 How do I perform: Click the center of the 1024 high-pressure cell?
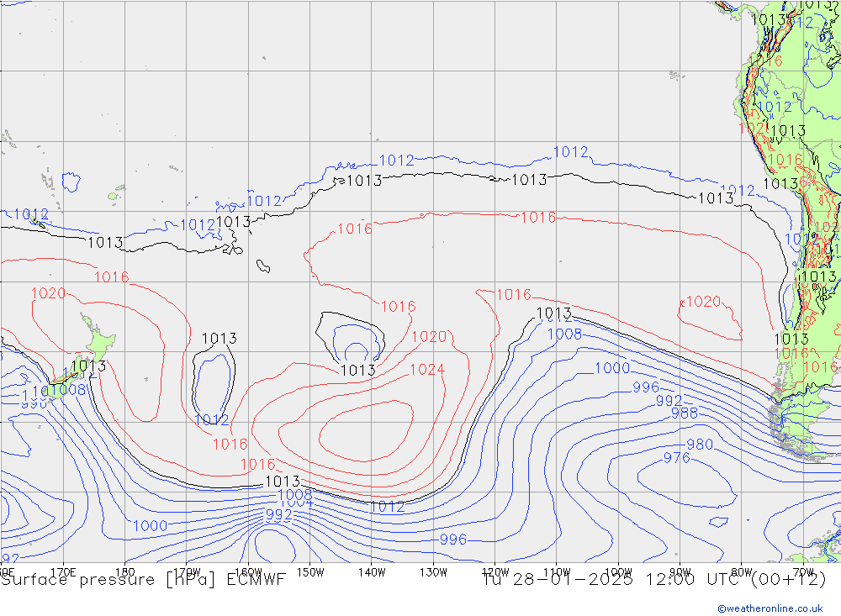point(366,430)
